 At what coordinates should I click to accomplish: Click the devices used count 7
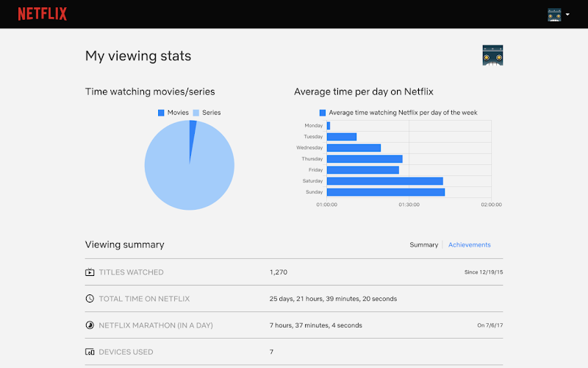(271, 352)
